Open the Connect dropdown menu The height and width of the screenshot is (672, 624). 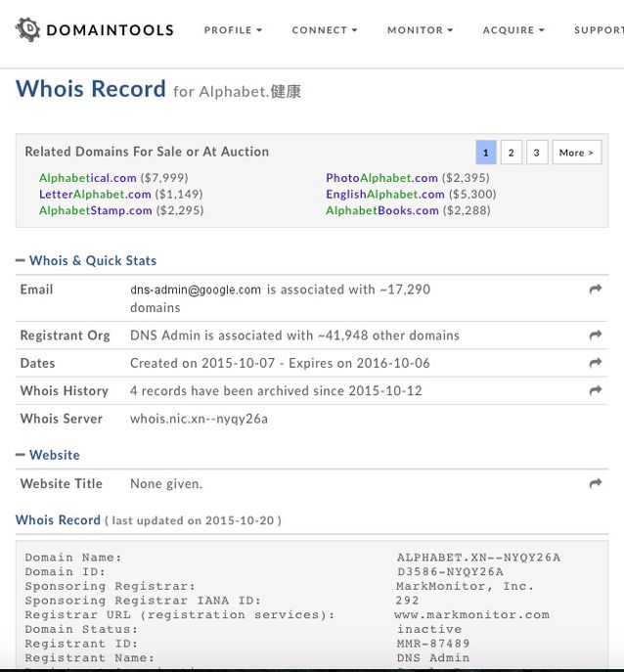point(324,30)
